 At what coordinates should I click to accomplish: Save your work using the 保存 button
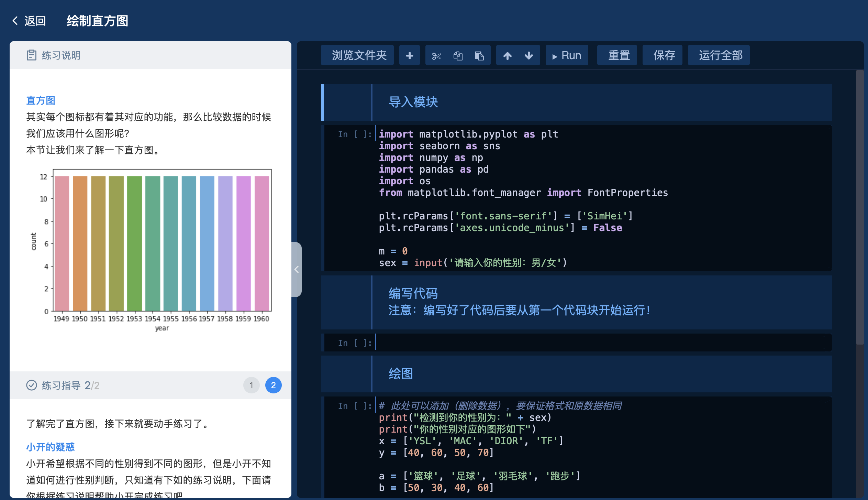point(663,55)
